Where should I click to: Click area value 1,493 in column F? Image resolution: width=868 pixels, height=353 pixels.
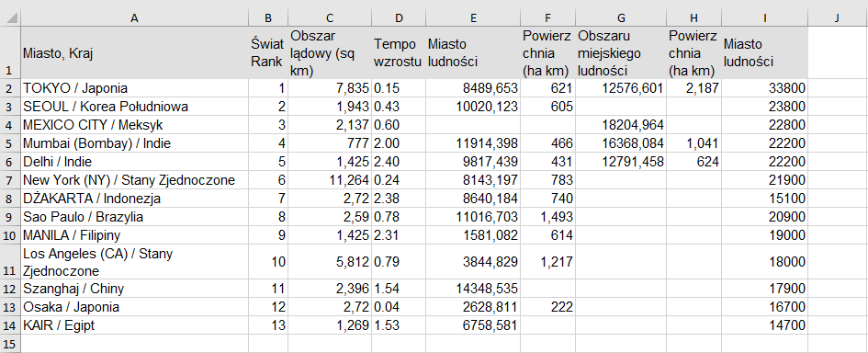coord(547,217)
